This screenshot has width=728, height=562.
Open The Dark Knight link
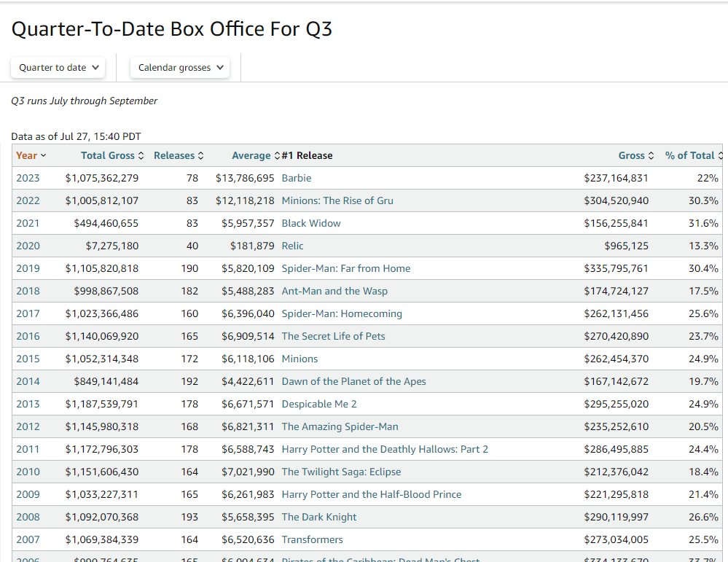[x=319, y=518]
